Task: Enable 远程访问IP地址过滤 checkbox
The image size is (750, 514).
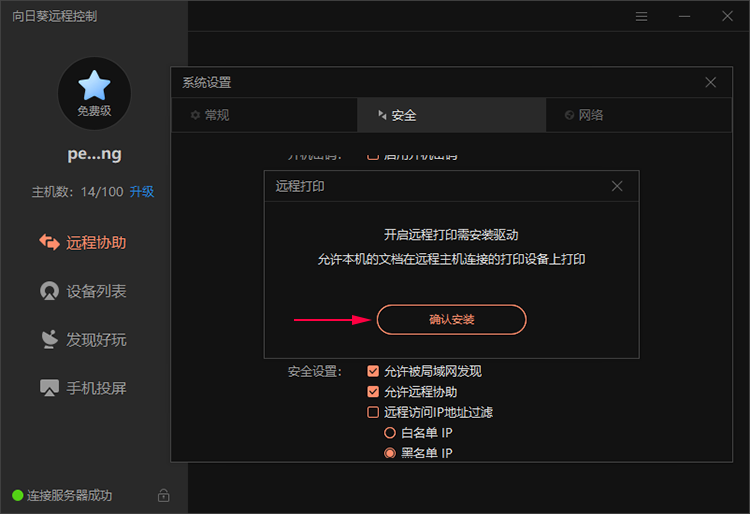Action: point(373,412)
